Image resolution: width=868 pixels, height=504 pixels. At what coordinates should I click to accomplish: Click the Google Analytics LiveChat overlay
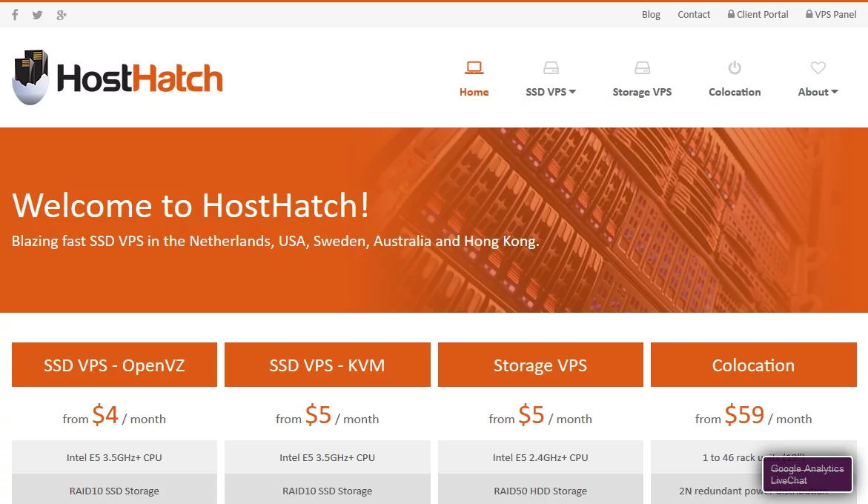pos(807,474)
